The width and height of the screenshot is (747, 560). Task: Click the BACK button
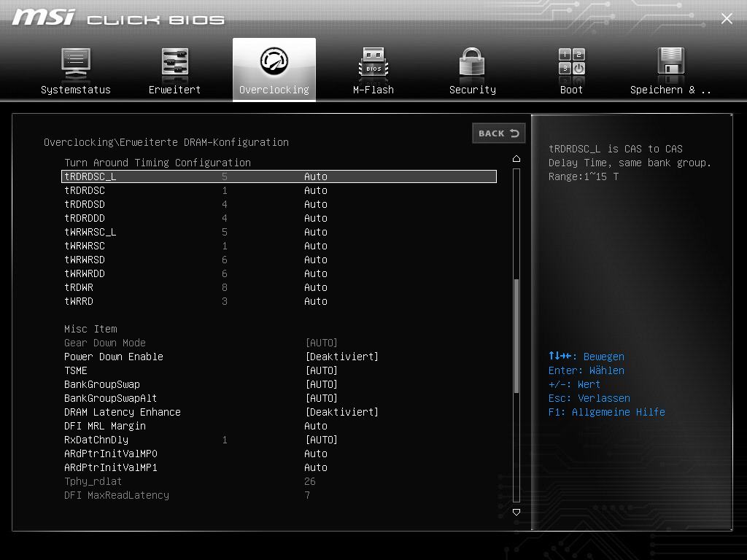pos(499,133)
